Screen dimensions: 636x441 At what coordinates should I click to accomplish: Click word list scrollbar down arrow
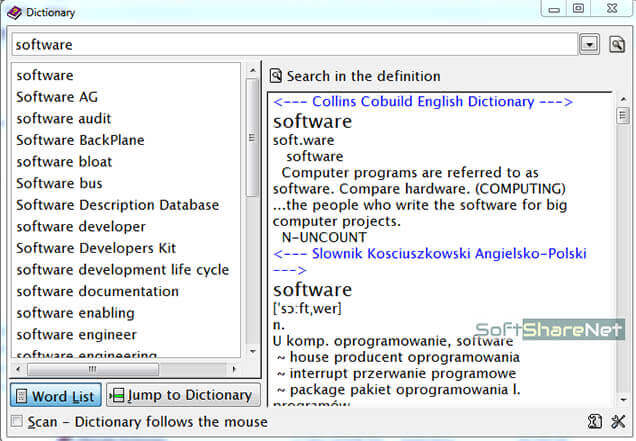pyautogui.click(x=253, y=352)
